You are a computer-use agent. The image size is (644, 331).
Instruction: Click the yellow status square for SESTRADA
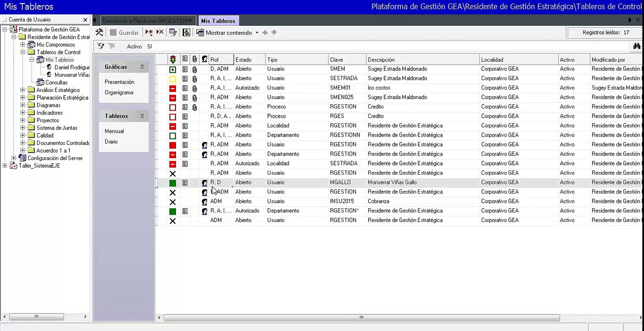[x=173, y=79]
